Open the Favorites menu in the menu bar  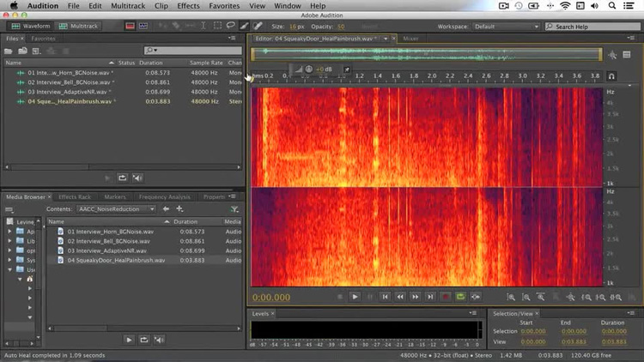[224, 6]
